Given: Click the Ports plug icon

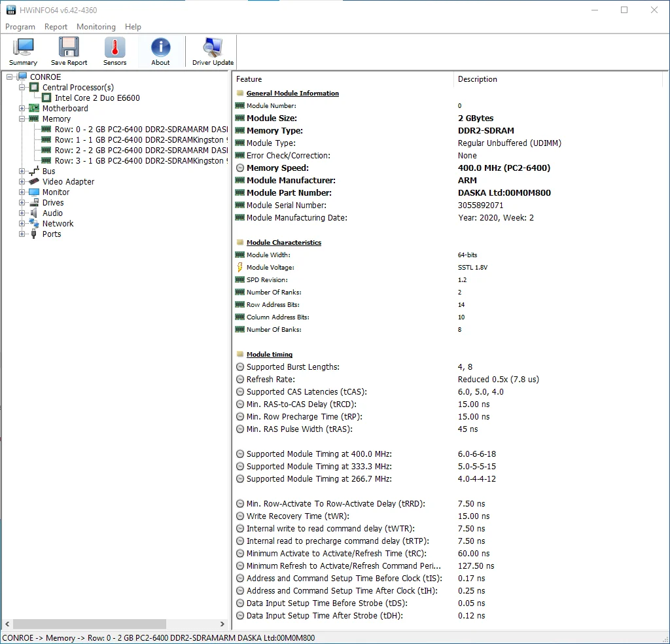Looking at the screenshot, I should click(34, 234).
